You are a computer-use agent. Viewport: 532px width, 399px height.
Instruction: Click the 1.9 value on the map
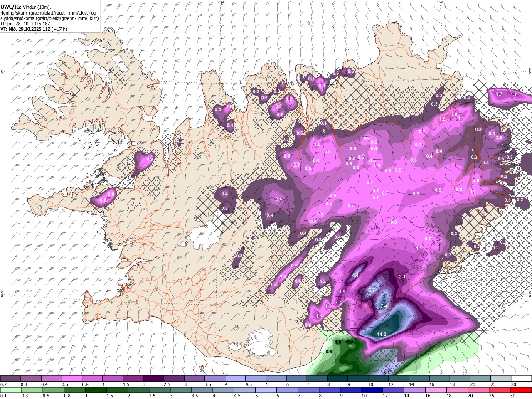pyautogui.click(x=342, y=292)
